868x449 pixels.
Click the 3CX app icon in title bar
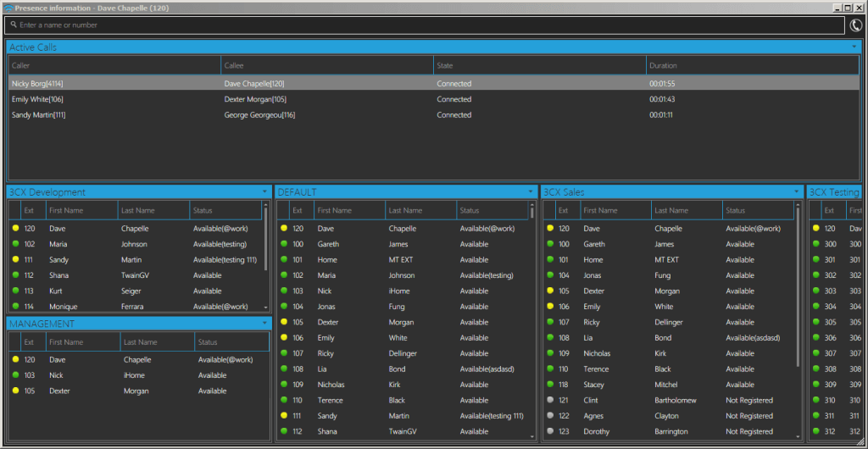pyautogui.click(x=8, y=8)
